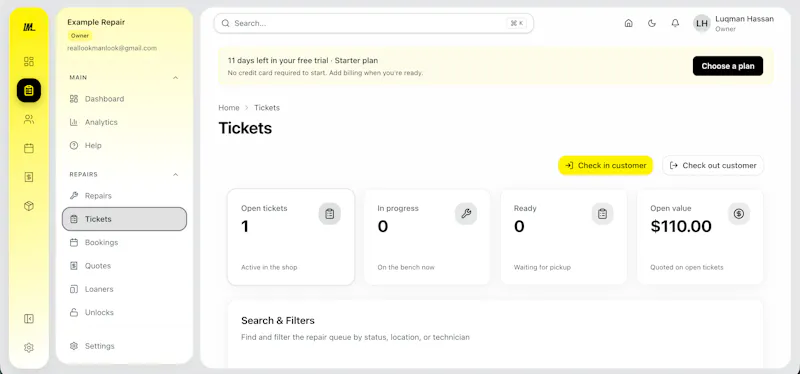Click Check in customer button
Screen dimensions: 800x374
(x=605, y=165)
